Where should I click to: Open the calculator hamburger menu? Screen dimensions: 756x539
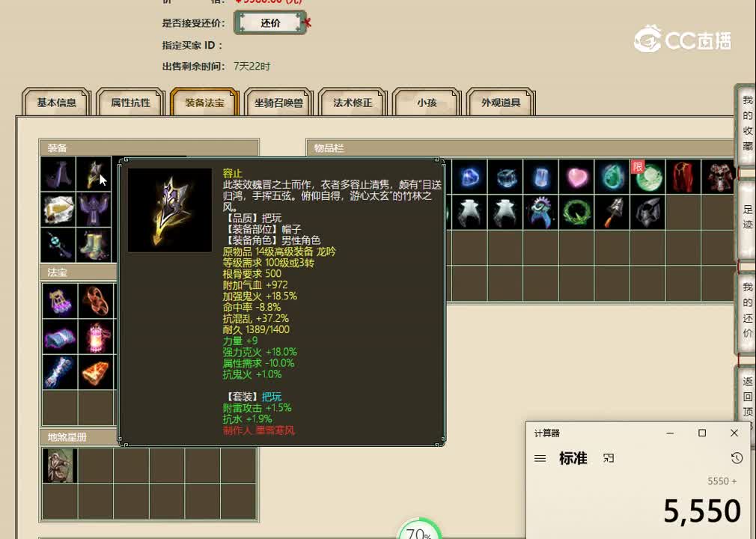540,458
